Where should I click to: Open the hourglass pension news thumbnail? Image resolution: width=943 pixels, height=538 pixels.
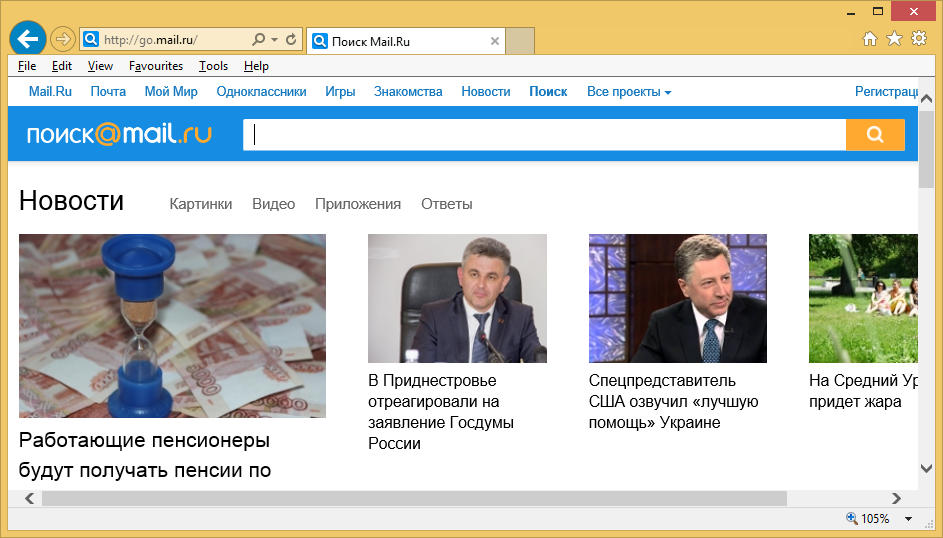[x=172, y=325]
